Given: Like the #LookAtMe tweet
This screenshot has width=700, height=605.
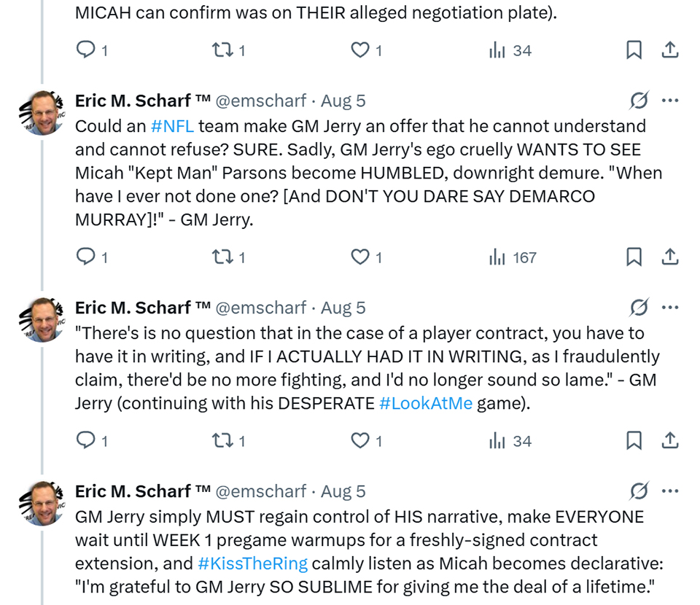Looking at the screenshot, I should [x=359, y=441].
